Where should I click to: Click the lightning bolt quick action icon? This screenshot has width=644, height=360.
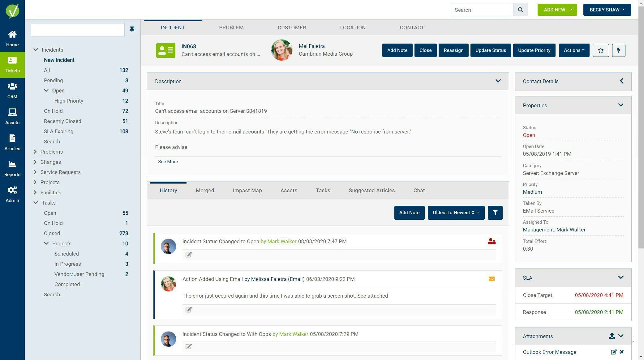[x=618, y=50]
